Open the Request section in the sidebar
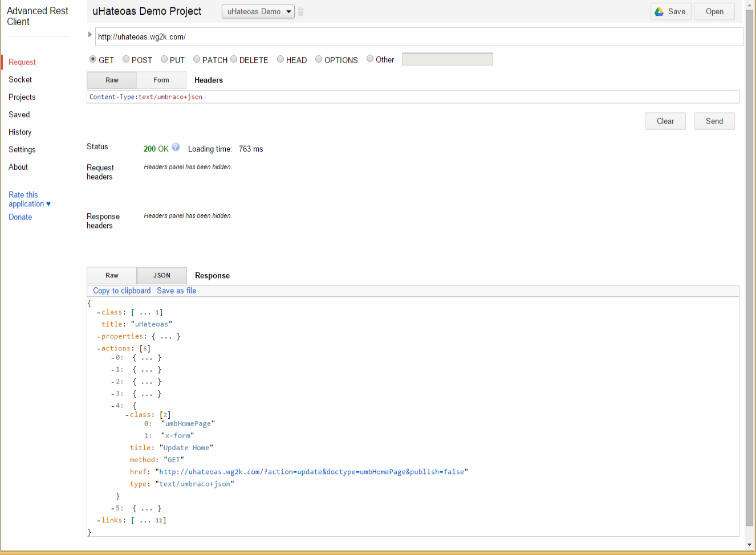Viewport: 756px width, 555px height. pos(22,62)
